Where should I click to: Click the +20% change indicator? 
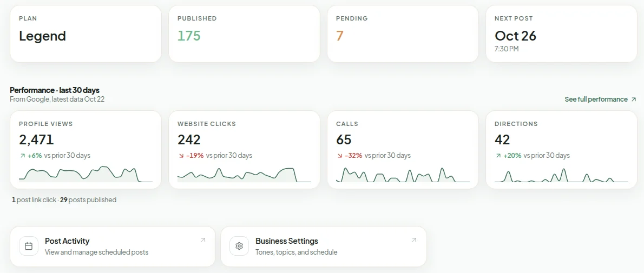[512, 156]
